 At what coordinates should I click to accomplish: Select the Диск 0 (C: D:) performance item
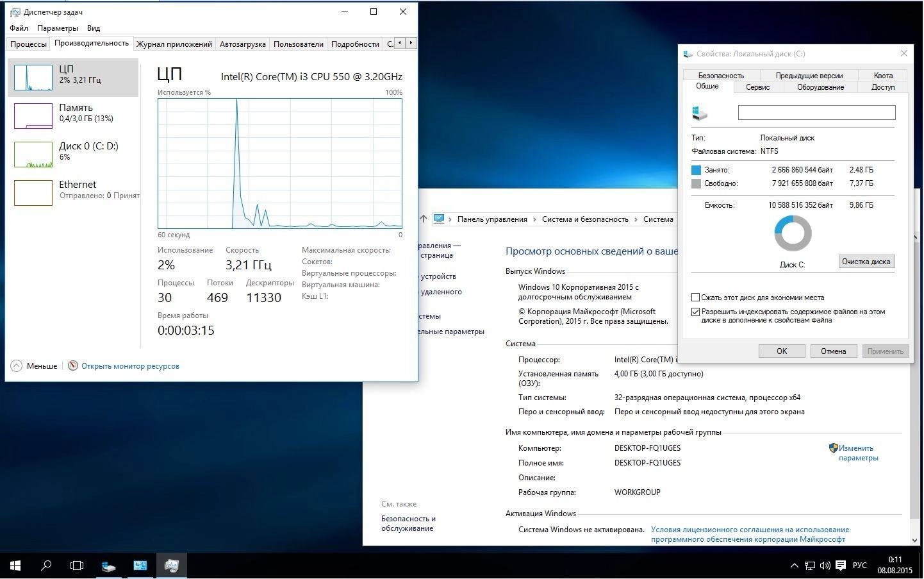[73, 154]
